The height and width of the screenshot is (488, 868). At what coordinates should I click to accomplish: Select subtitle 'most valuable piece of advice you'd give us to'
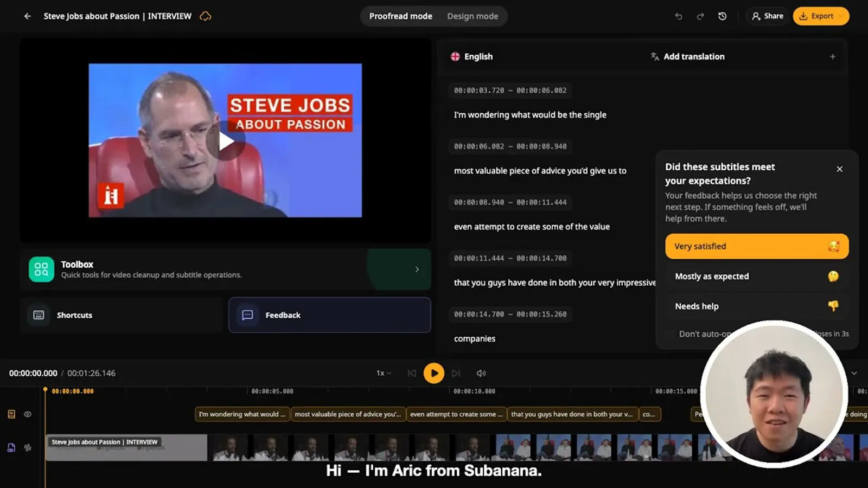540,171
